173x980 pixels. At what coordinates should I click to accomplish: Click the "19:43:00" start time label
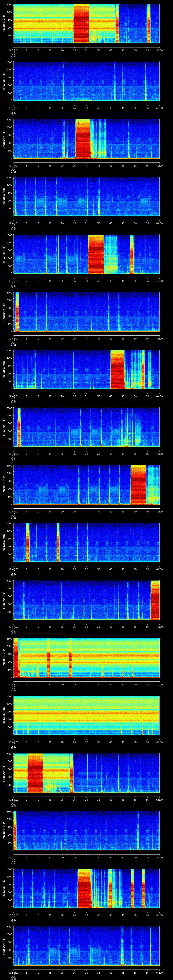tap(13, 396)
